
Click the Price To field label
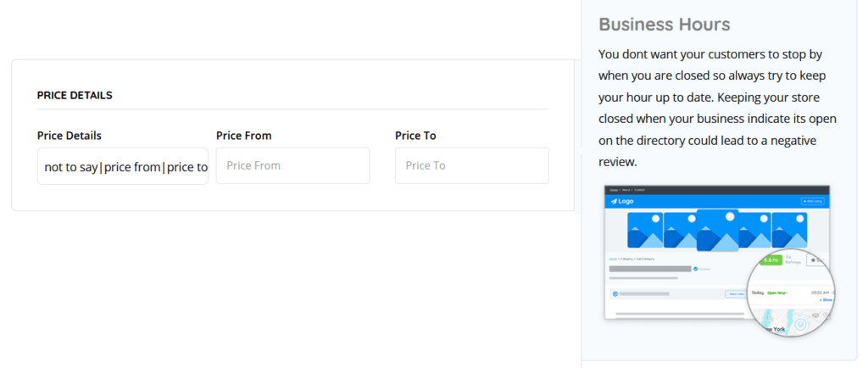415,136
